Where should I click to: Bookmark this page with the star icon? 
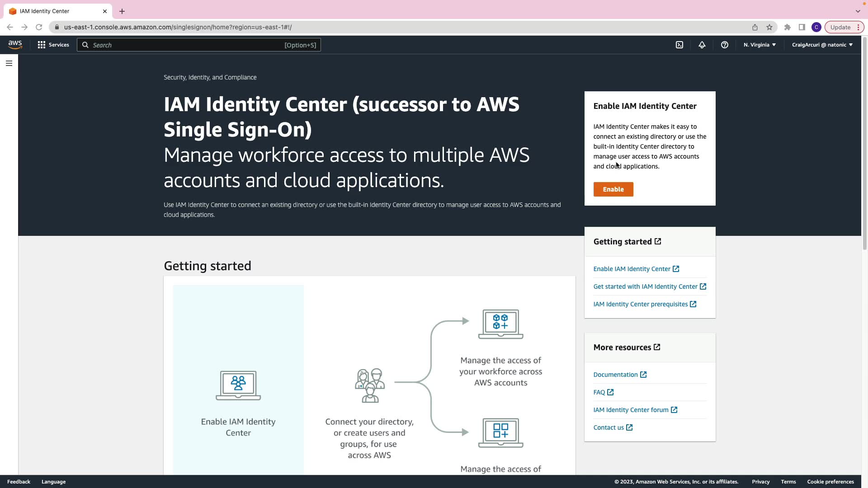coord(769,27)
